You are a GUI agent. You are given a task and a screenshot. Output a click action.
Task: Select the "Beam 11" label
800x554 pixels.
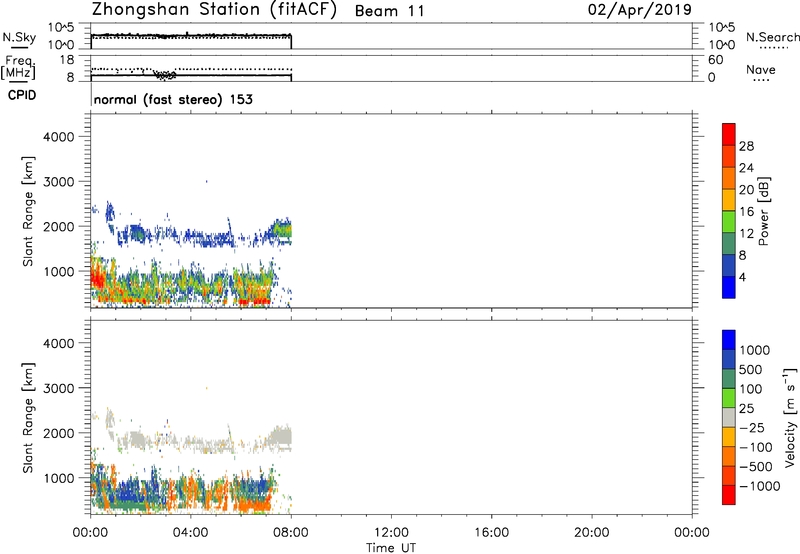point(390,11)
